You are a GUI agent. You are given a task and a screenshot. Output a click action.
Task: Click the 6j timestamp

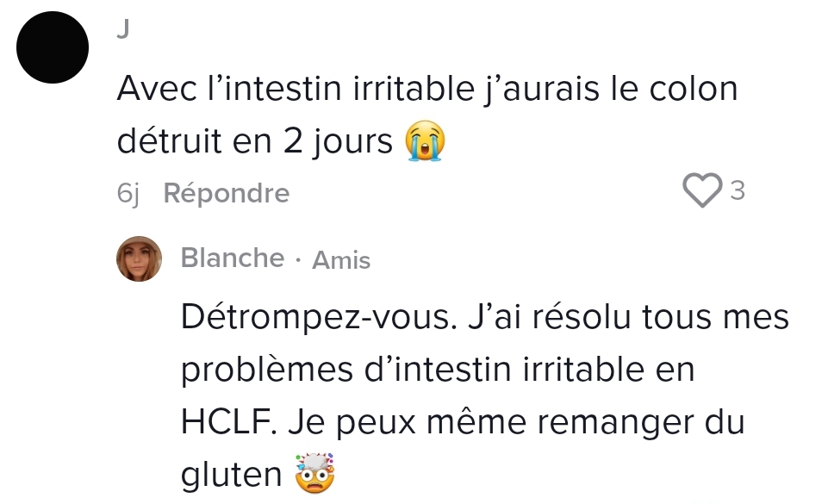click(128, 193)
